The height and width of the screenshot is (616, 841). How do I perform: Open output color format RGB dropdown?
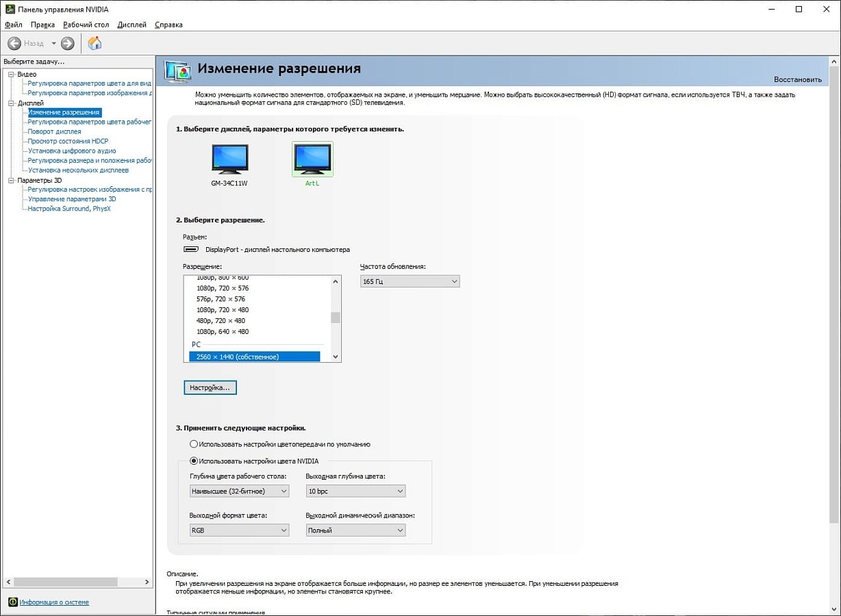click(x=240, y=530)
